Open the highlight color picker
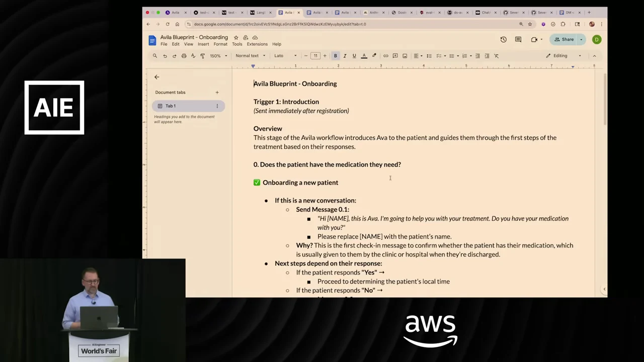 pos(374,56)
